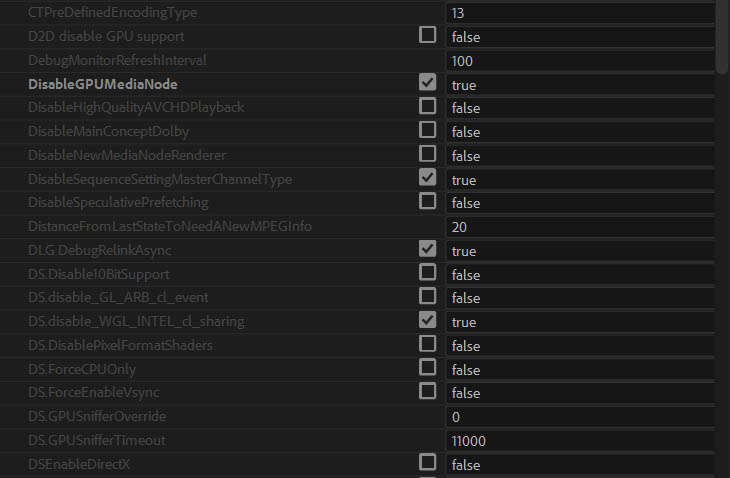Click the CTPreDefinedEncodingType value field
730x478 pixels.
coord(580,13)
